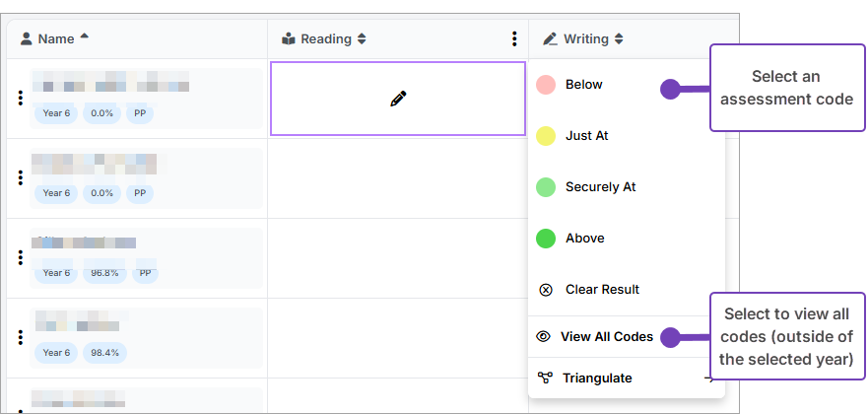Click the Clear Result circle-x icon
The width and height of the screenshot is (868, 414).
(545, 290)
